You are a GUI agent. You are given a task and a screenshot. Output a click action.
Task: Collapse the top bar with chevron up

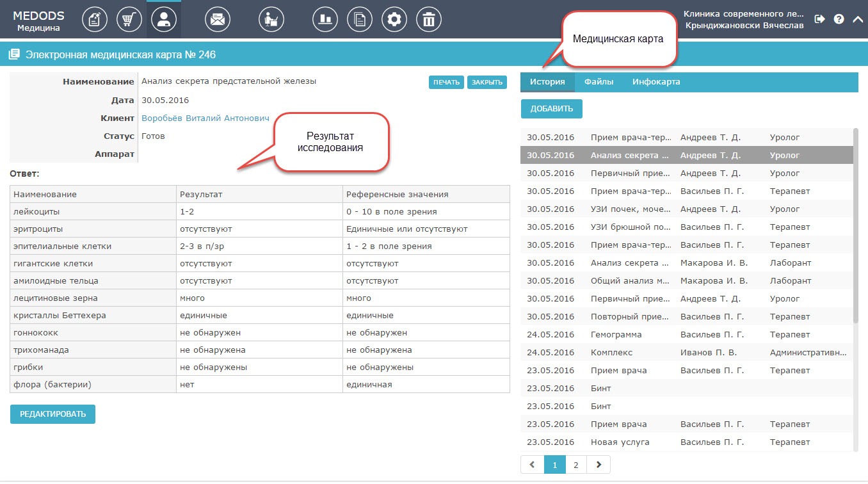[858, 19]
